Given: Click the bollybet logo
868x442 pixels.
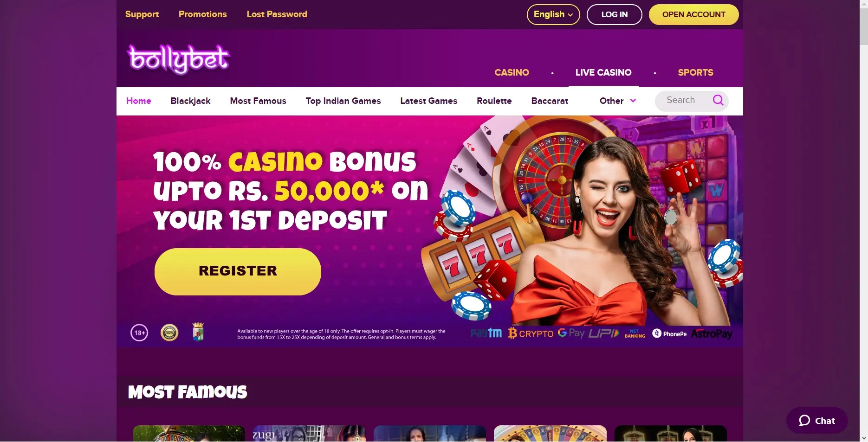Looking at the screenshot, I should point(179,59).
